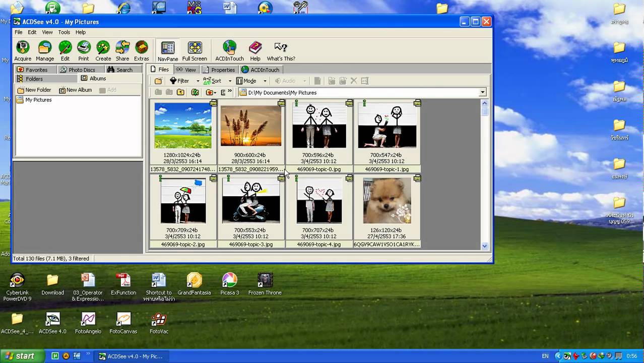The width and height of the screenshot is (644, 363).
Task: Open the File menu
Action: click(19, 32)
